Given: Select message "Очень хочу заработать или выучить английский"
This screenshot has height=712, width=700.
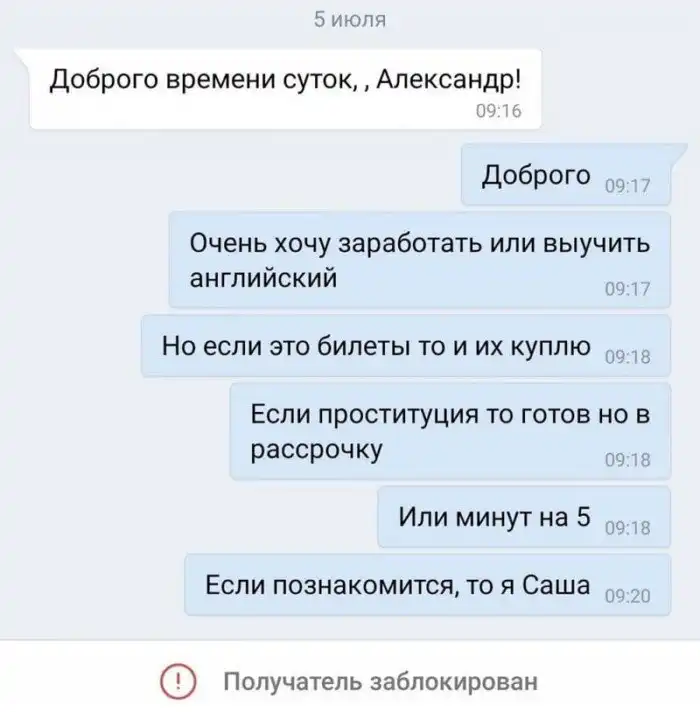Looking at the screenshot, I should pyautogui.click(x=420, y=260).
